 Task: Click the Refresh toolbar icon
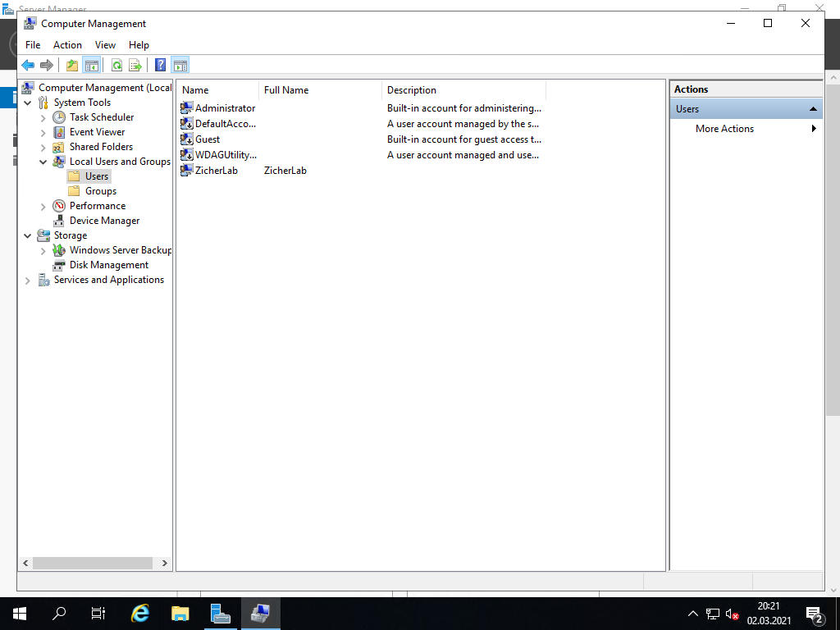point(116,66)
